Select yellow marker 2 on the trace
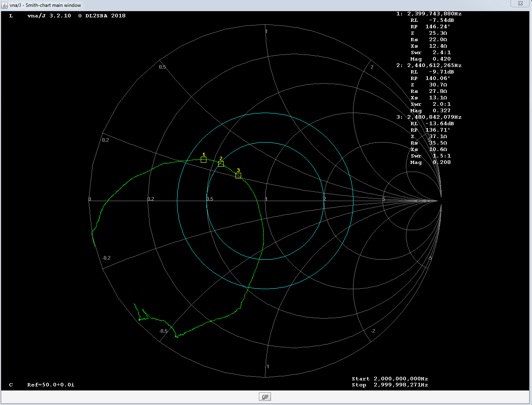This screenshot has height=405, width=532. click(x=221, y=164)
